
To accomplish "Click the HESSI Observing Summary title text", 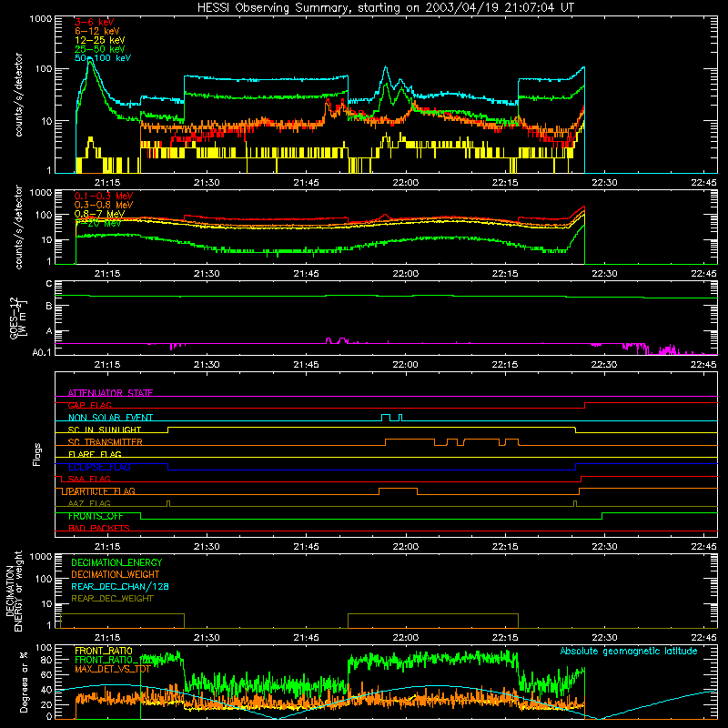I will click(386, 8).
